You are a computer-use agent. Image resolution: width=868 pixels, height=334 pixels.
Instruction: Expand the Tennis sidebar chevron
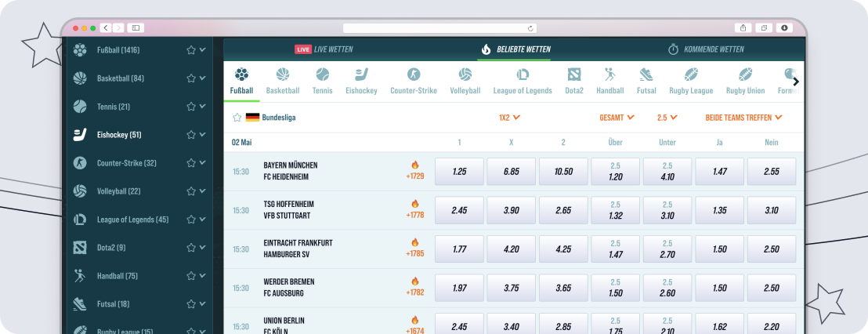tap(203, 107)
